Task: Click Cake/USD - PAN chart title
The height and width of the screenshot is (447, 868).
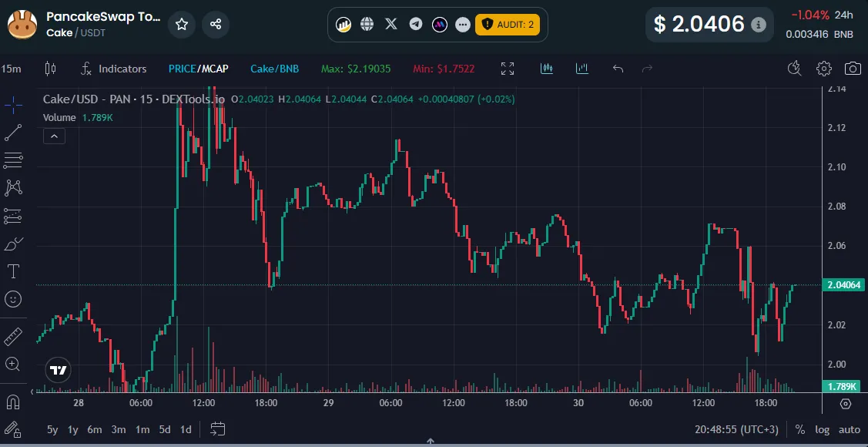Action: pos(133,99)
